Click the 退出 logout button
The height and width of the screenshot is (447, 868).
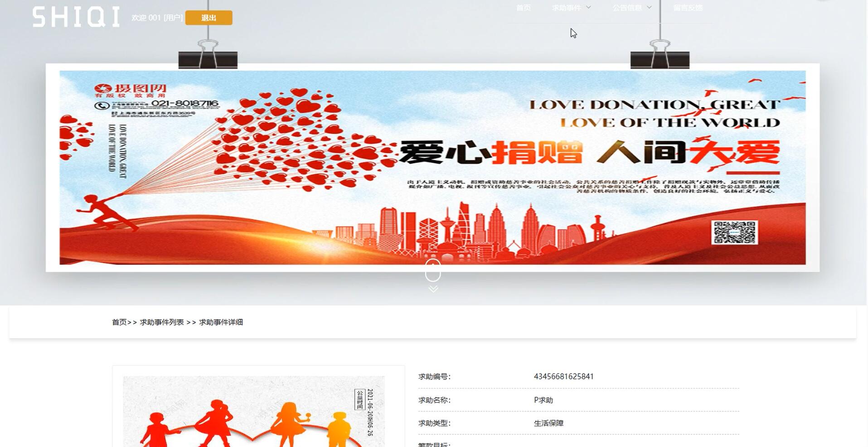pos(209,18)
